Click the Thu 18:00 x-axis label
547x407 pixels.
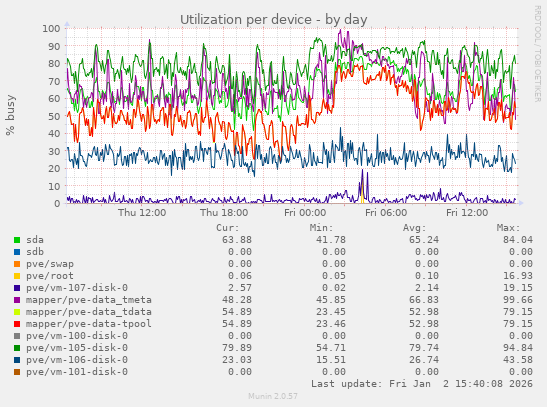click(224, 213)
